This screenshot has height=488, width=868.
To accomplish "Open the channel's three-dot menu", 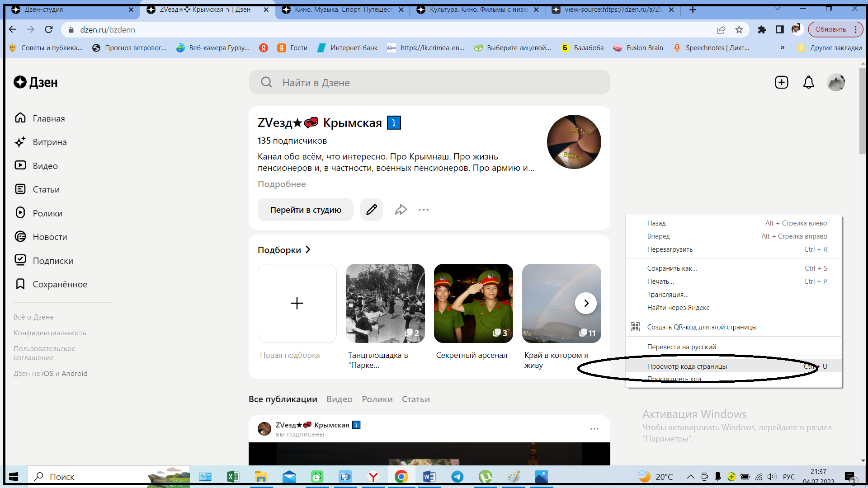I will [x=424, y=210].
